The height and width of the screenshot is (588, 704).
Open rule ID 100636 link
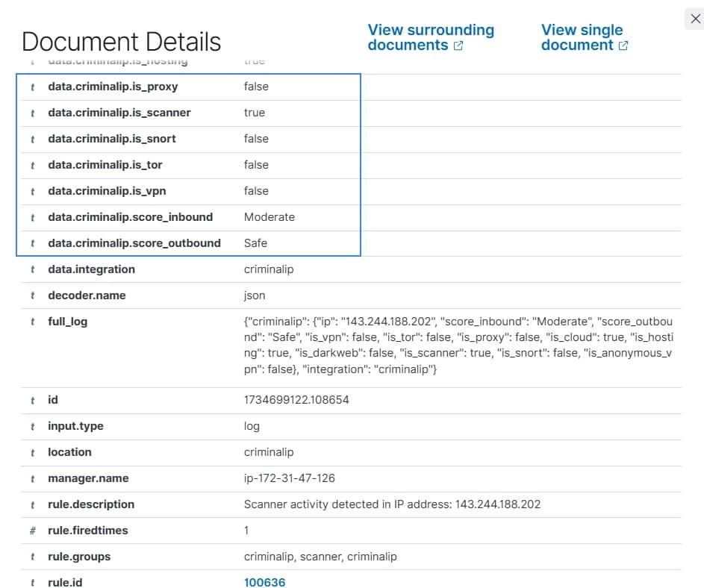tap(264, 582)
